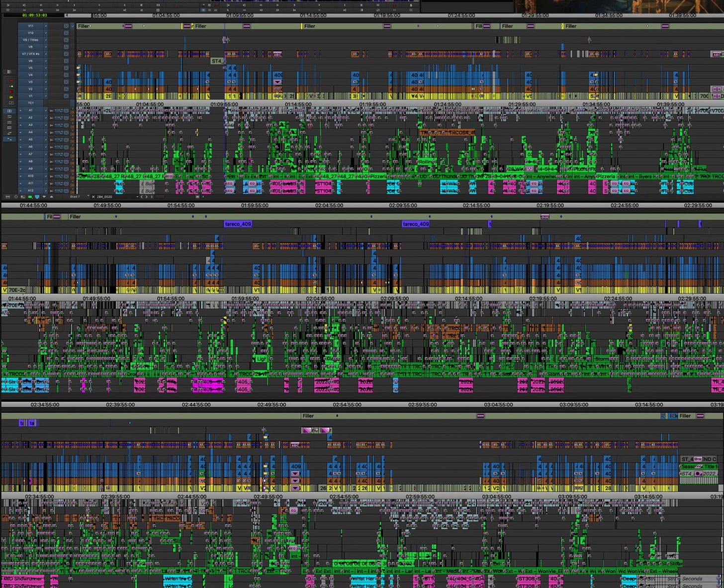Screen dimensions: 724x588
Task: Close the 284_0020 sequence tab X
Action: [x=93, y=196]
